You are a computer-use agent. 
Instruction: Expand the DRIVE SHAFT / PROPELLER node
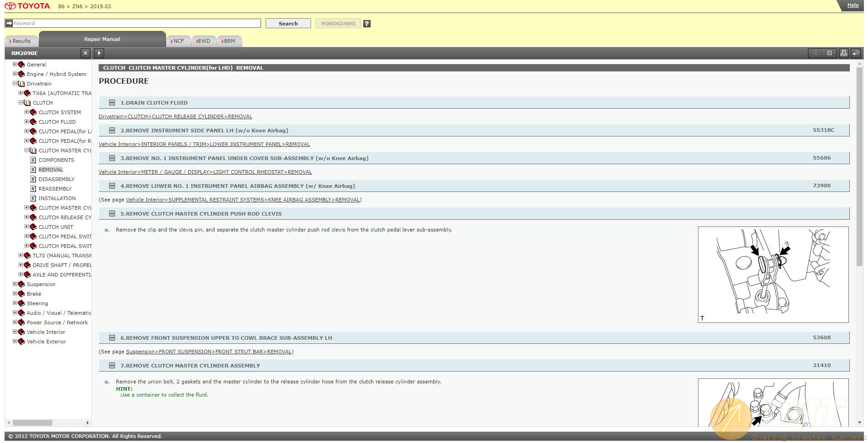pos(20,265)
